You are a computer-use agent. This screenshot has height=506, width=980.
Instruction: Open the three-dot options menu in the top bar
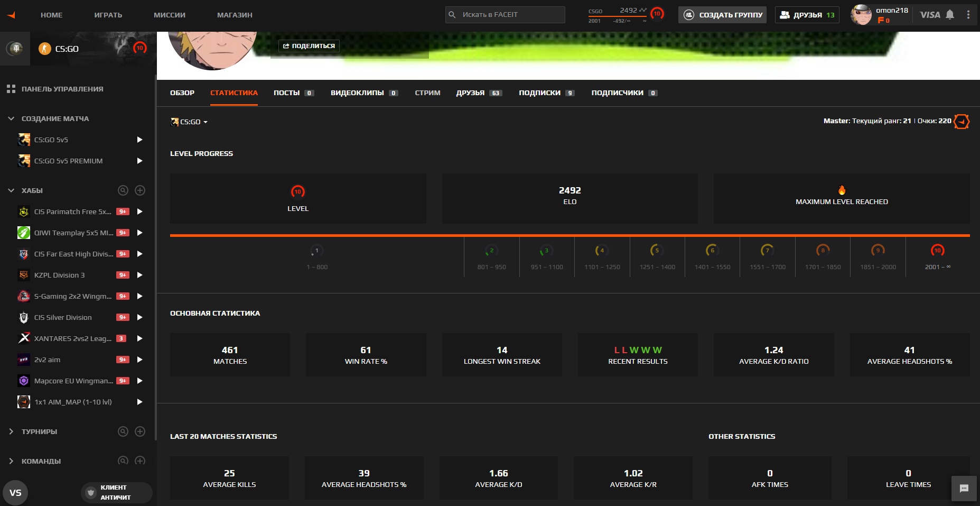click(968, 15)
